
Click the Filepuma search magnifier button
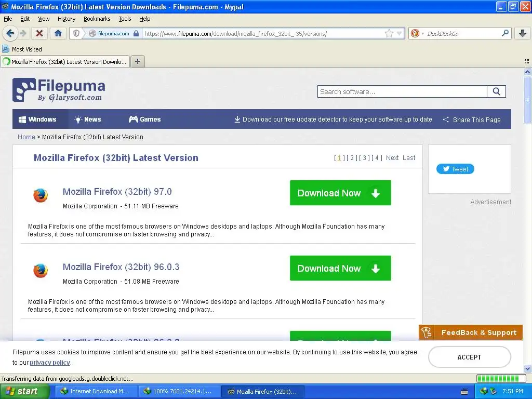[x=496, y=91]
